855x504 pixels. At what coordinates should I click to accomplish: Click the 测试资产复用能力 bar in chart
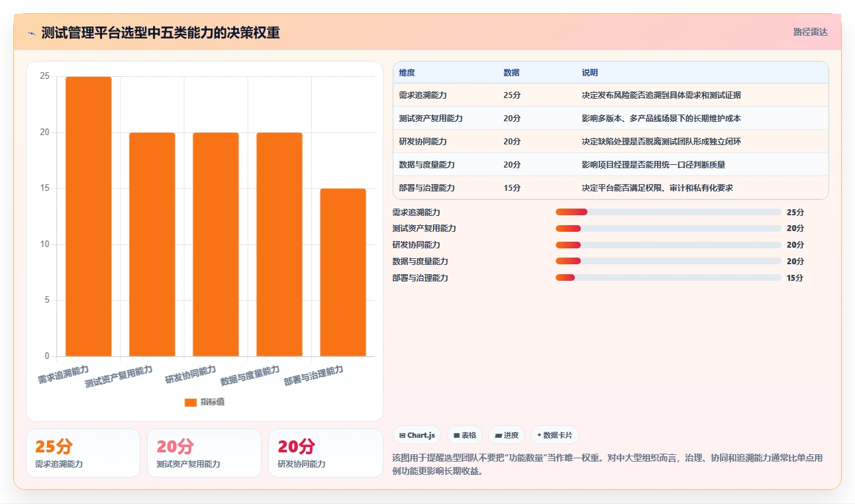coord(152,244)
